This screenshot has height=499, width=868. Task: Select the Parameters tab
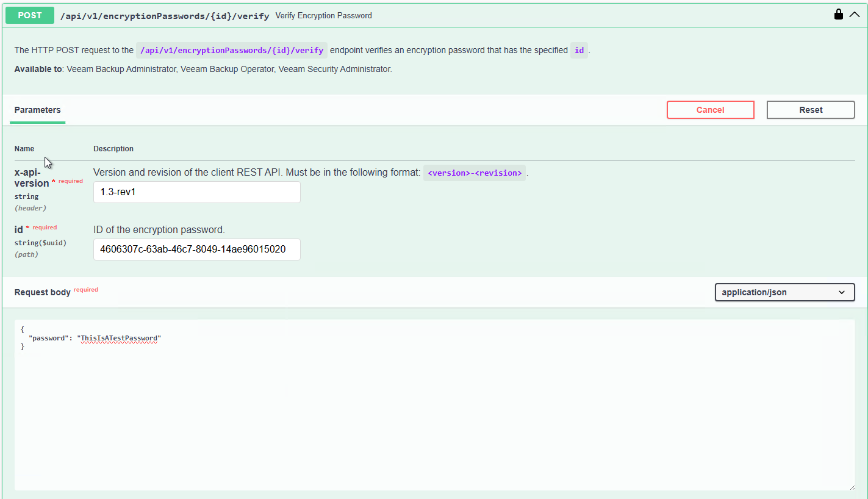coord(38,110)
